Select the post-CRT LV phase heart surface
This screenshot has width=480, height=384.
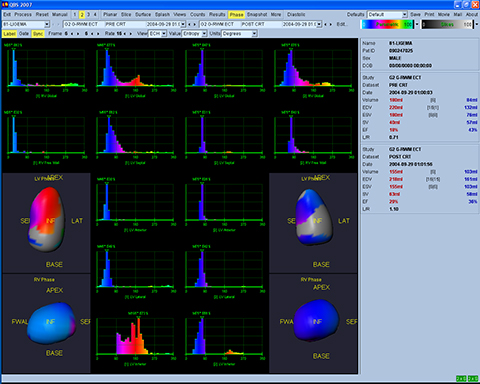click(x=314, y=217)
